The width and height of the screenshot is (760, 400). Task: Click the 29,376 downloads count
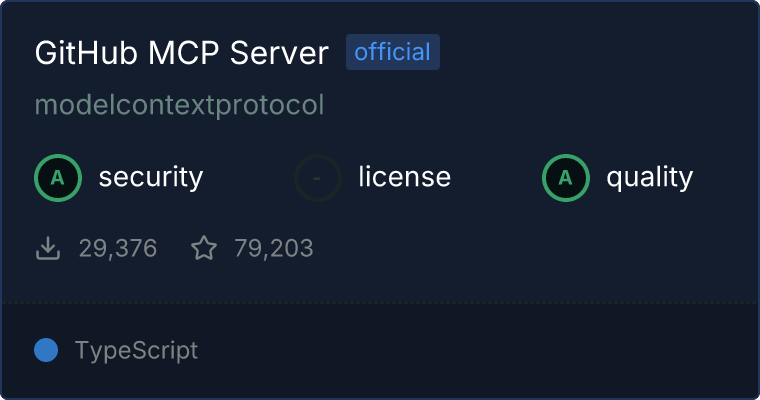click(118, 248)
